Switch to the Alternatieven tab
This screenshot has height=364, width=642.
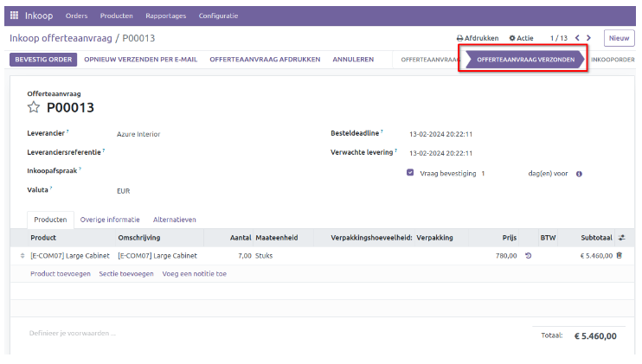pyautogui.click(x=174, y=220)
